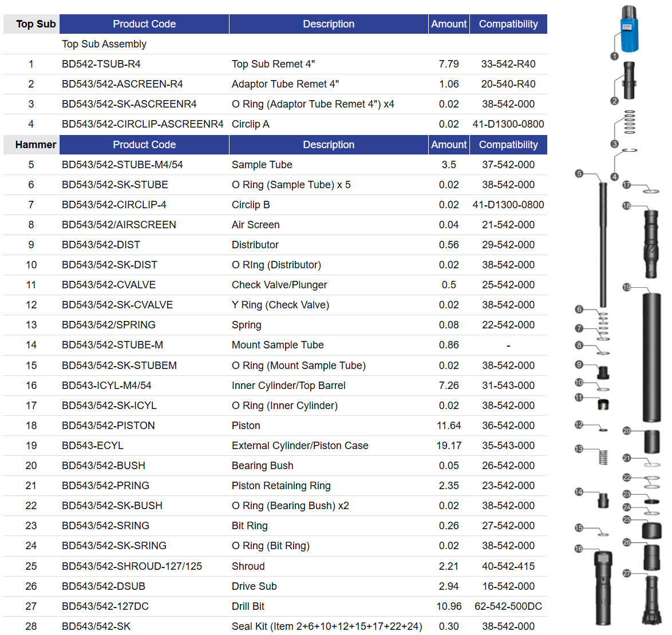The width and height of the screenshot is (672, 635).
Task: Select the Top Sub Assembly row label
Action: pyautogui.click(x=104, y=44)
